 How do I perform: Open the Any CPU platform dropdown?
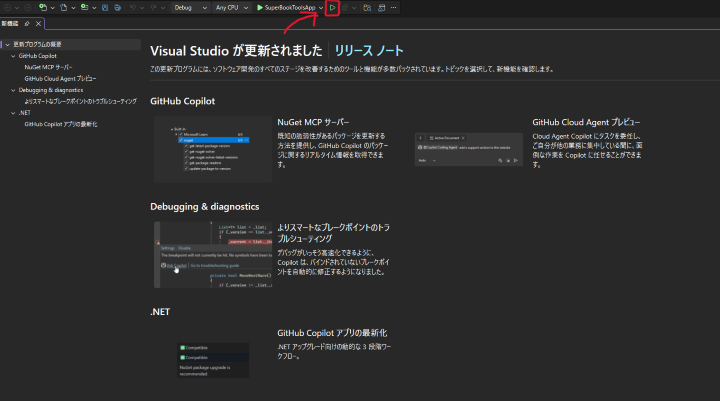(232, 7)
